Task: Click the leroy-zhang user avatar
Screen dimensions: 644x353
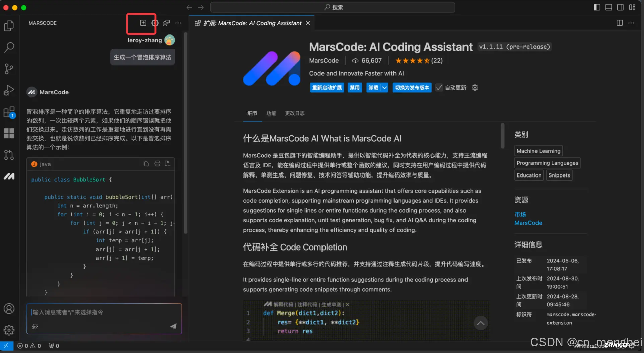Action: tap(170, 40)
